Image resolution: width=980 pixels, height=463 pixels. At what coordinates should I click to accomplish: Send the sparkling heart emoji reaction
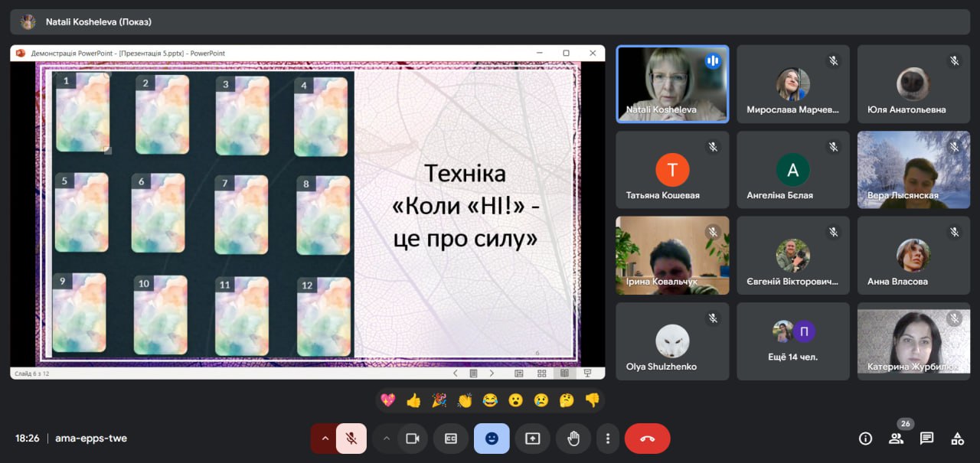tap(388, 400)
